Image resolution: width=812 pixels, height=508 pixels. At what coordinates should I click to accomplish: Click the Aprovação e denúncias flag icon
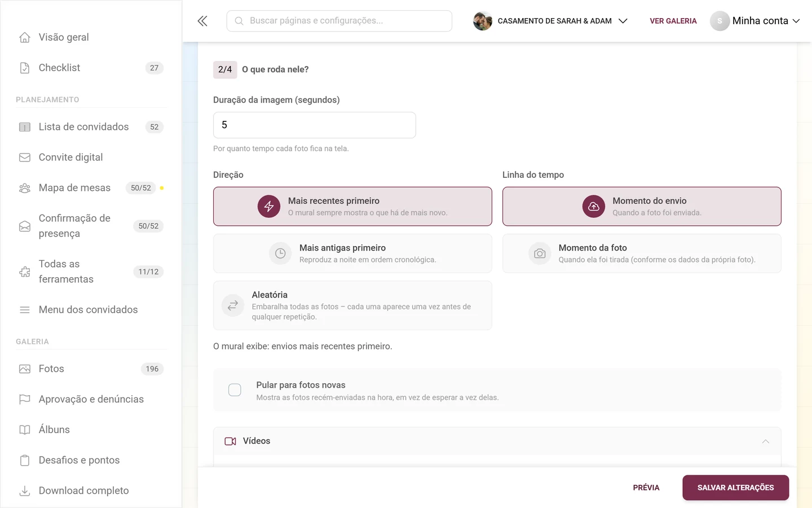pos(25,399)
